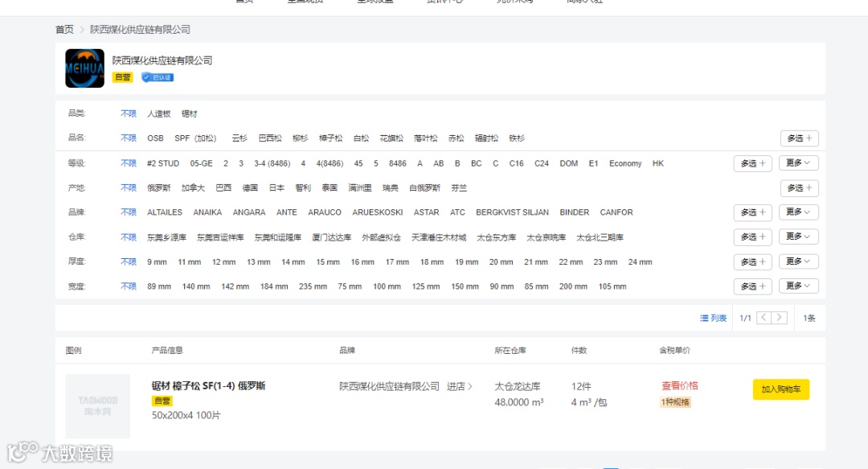Viewport: 868px width, 469px height.
Task: Select 不限 in the 宽度 row
Action: point(129,286)
